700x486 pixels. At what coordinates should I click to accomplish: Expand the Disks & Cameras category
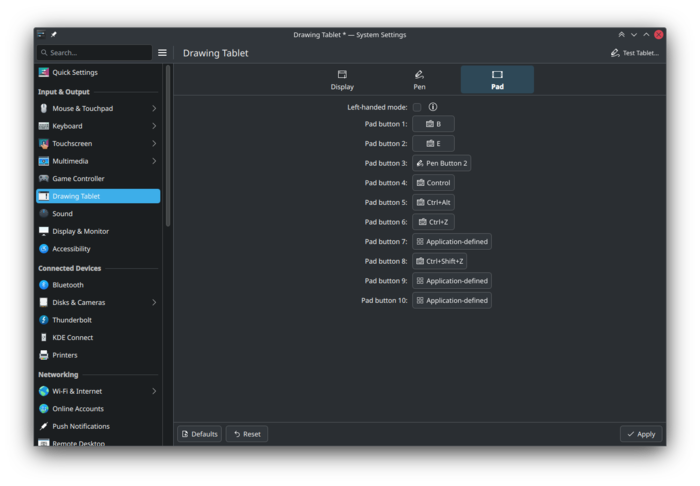click(154, 302)
